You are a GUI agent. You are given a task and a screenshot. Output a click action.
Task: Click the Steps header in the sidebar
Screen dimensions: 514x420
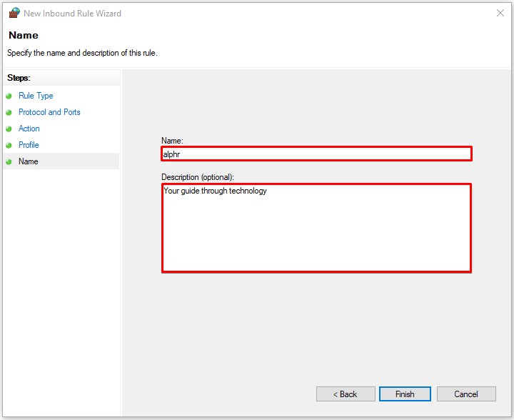click(19, 78)
